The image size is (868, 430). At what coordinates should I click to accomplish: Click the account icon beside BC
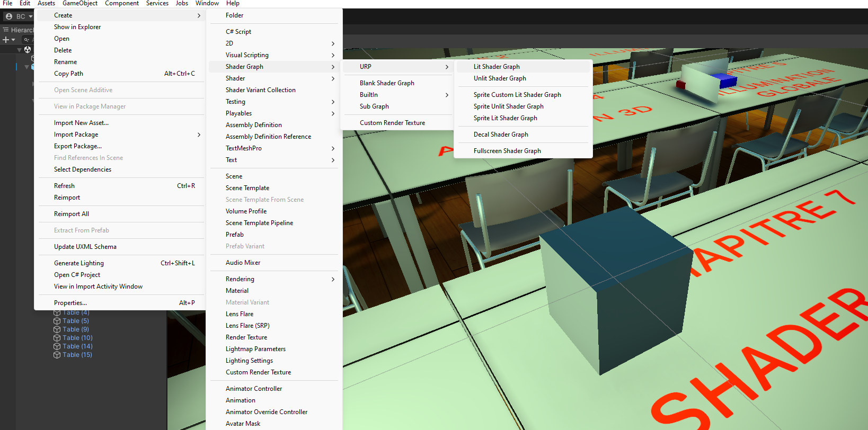point(9,16)
